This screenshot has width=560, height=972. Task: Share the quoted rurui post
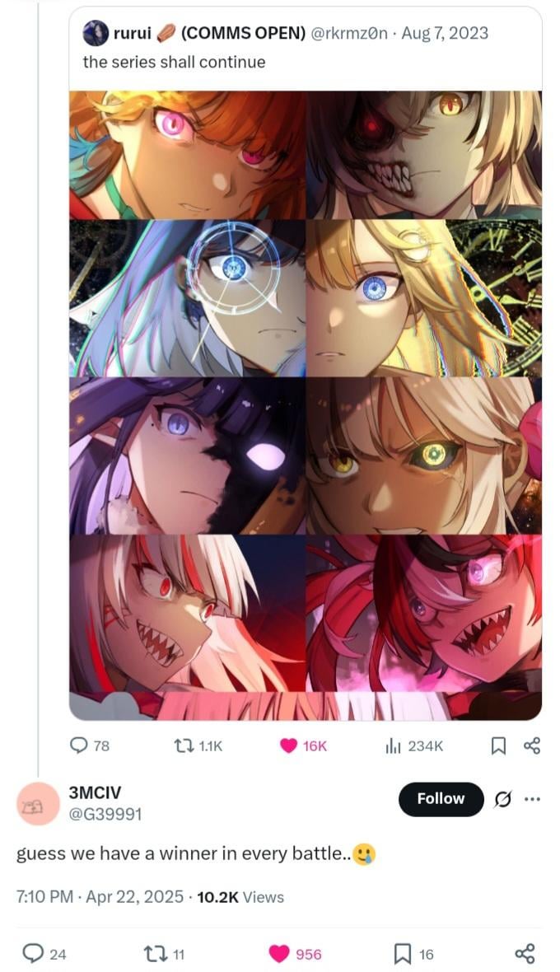coord(531,745)
